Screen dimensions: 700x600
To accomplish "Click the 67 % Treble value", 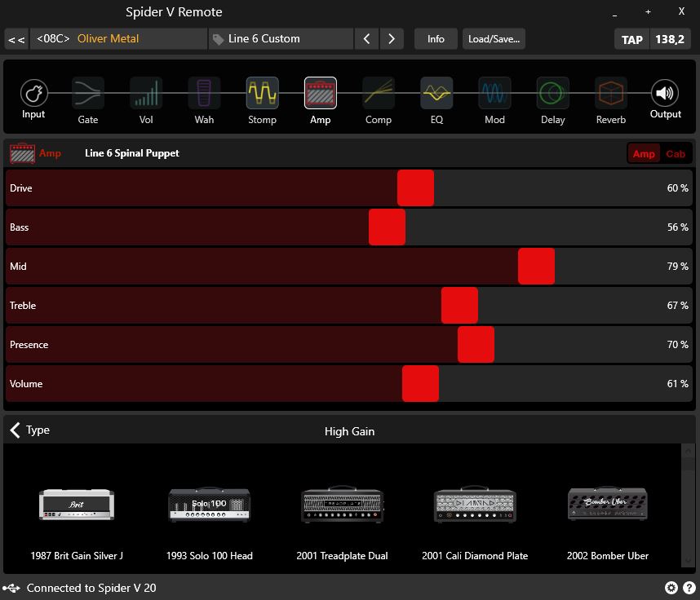I will 678,306.
